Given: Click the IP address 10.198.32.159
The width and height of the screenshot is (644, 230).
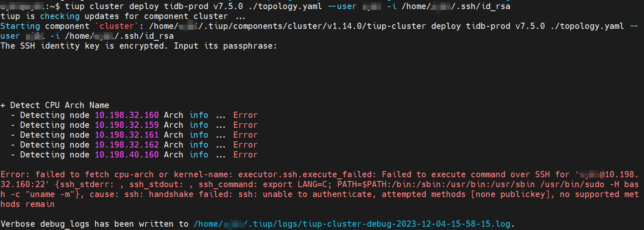Looking at the screenshot, I should coord(127,125).
